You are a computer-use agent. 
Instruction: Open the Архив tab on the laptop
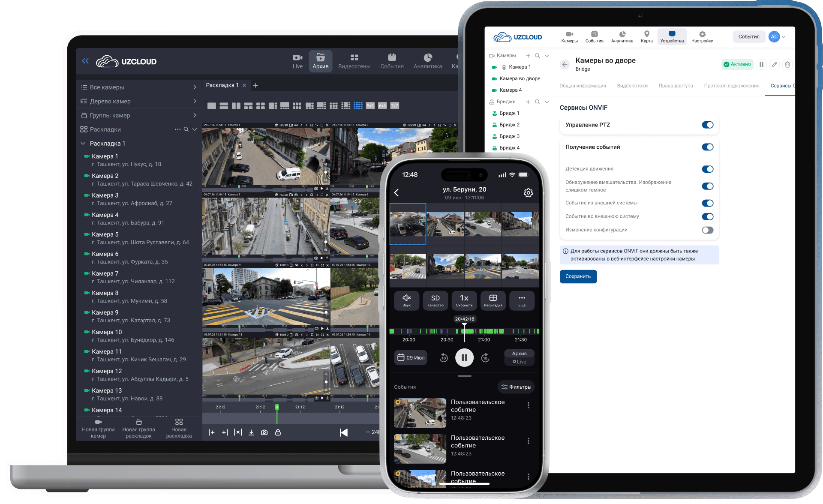coord(320,61)
